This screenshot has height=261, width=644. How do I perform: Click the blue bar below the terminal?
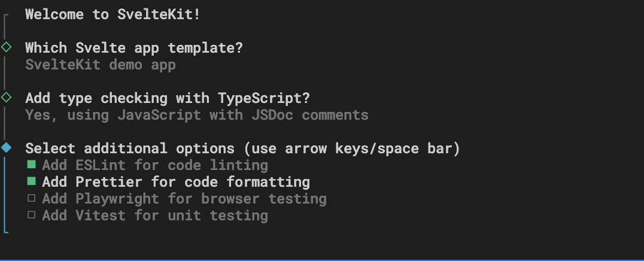click(x=322, y=260)
